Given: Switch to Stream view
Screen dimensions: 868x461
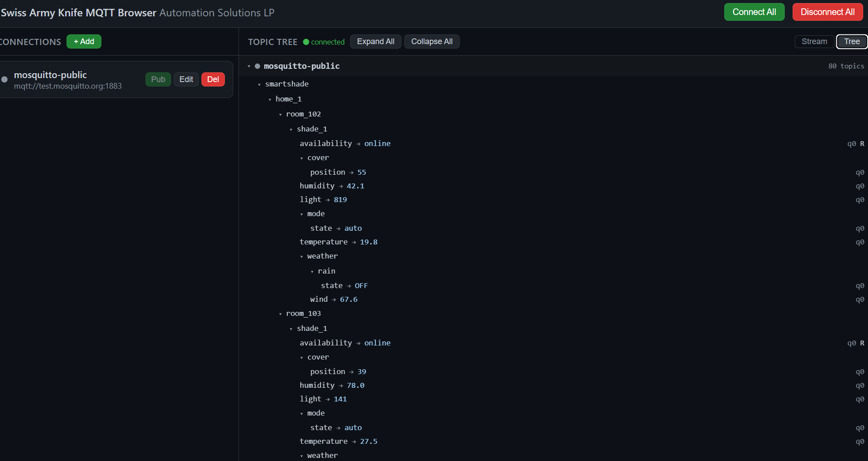Looking at the screenshot, I should click(814, 41).
